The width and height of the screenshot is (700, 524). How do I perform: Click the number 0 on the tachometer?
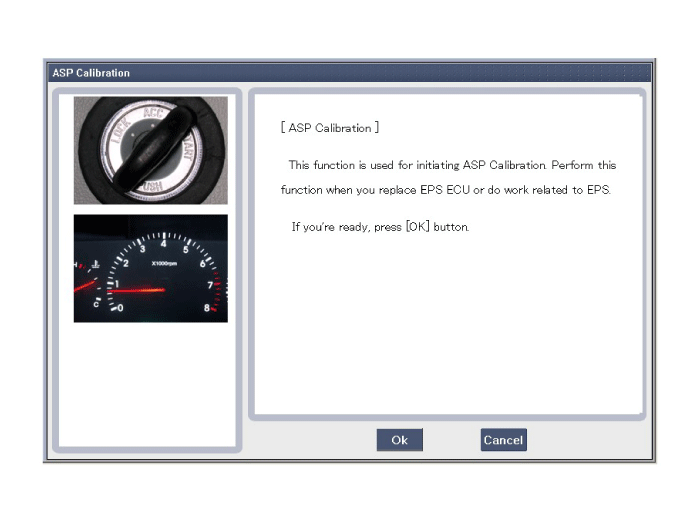(121, 308)
